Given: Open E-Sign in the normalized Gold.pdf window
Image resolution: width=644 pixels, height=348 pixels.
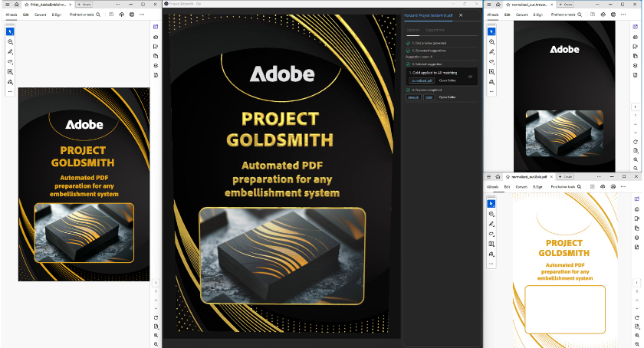Looking at the screenshot, I should pyautogui.click(x=537, y=186).
